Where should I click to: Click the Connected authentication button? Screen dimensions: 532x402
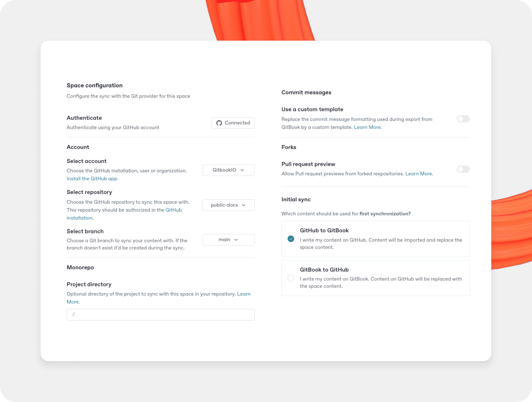(x=233, y=123)
